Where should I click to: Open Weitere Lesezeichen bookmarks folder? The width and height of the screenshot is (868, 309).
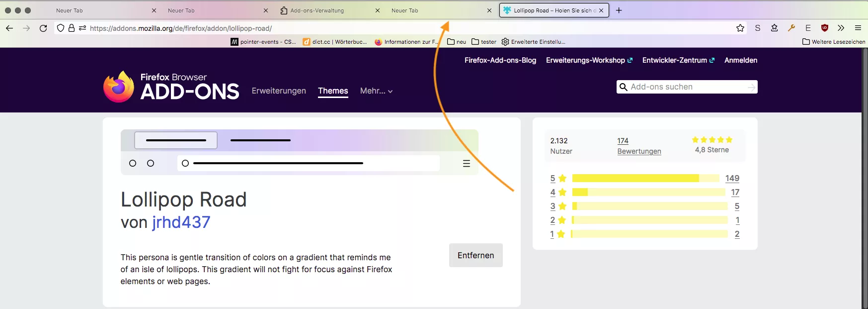coord(834,42)
